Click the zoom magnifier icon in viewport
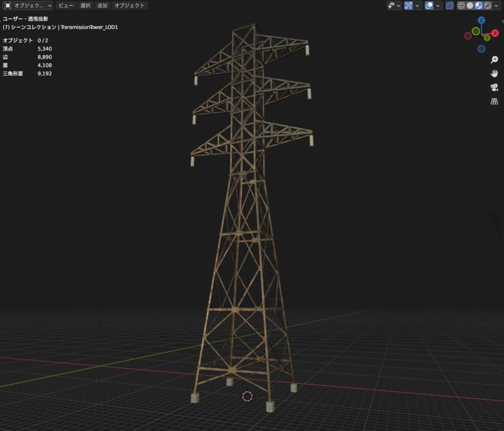Viewport: 504px width, 431px height. (494, 60)
